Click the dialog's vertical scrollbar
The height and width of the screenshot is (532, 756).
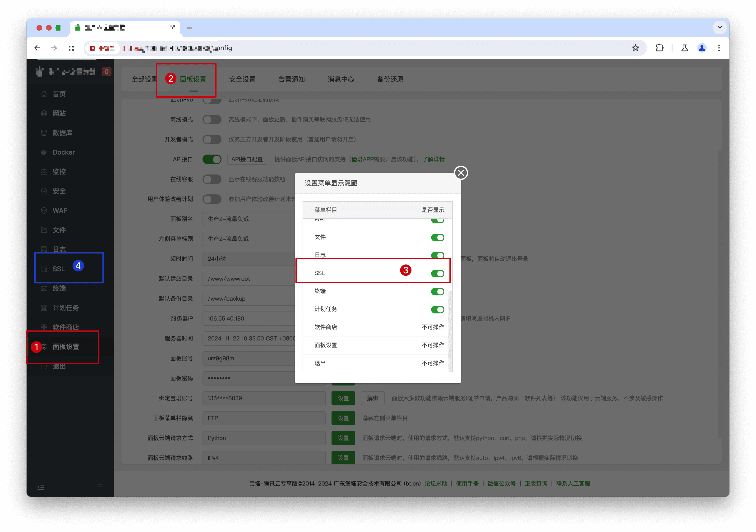(x=450, y=331)
